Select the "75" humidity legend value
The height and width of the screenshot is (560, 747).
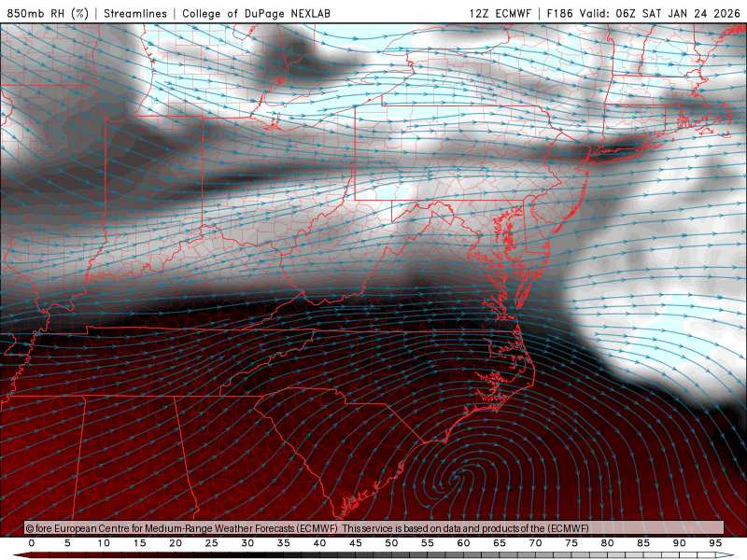[571, 543]
